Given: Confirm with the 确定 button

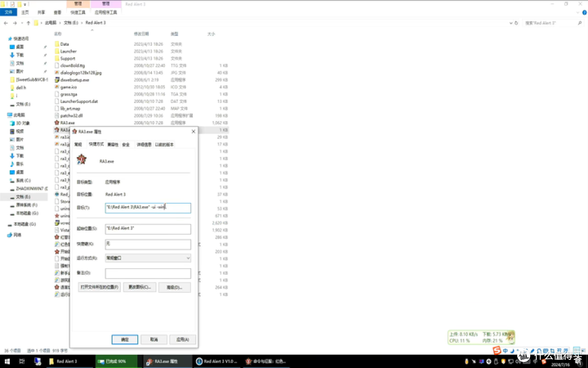Looking at the screenshot, I should [x=125, y=340].
